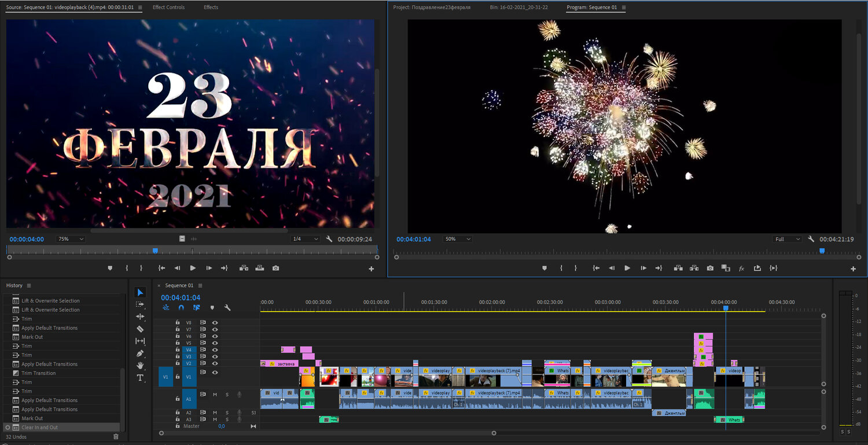This screenshot has width=868, height=445.
Task: Open Source playback resolution 1/4 dropdown
Action: [x=305, y=239]
